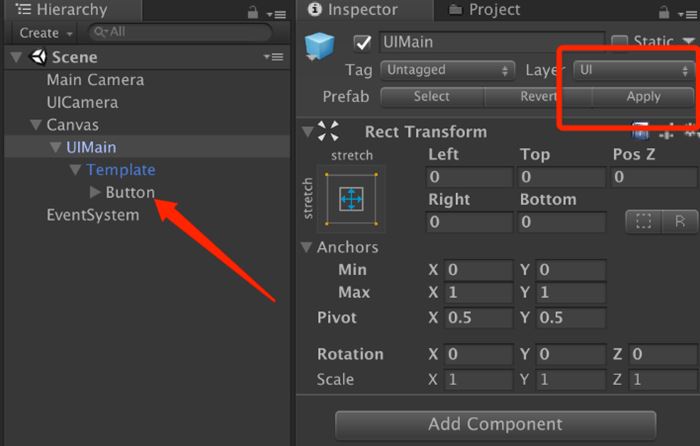Screen dimensions: 700x446
Task: Click the Pivot X input field
Action: (476, 318)
